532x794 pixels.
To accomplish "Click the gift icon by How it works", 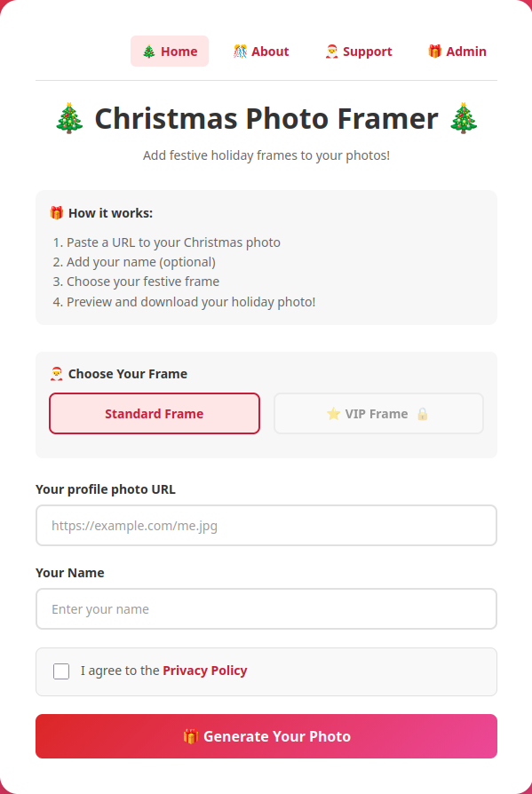I will coord(56,213).
